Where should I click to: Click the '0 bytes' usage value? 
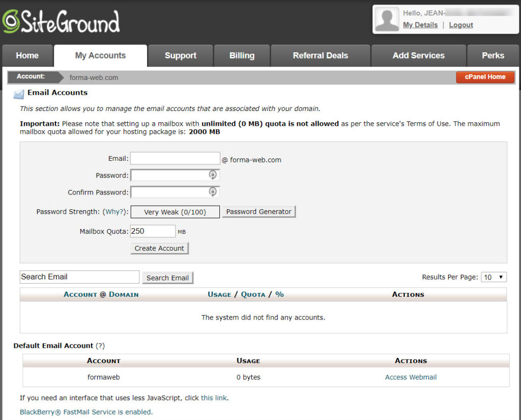pos(248,377)
